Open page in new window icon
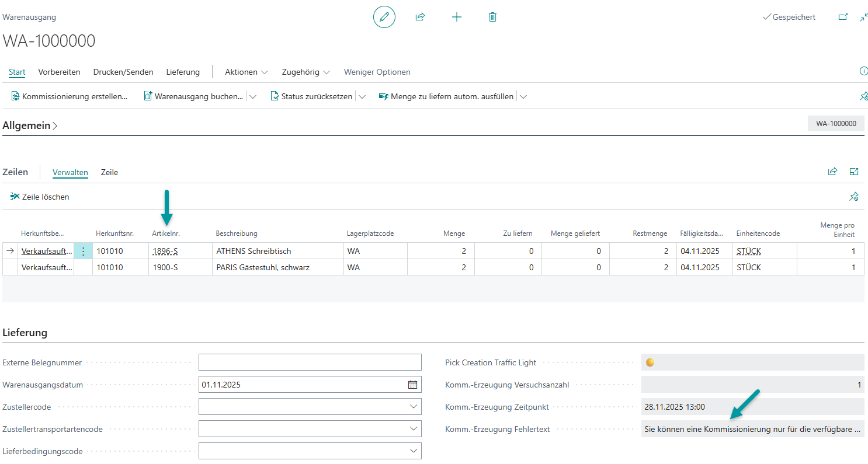 coord(843,18)
